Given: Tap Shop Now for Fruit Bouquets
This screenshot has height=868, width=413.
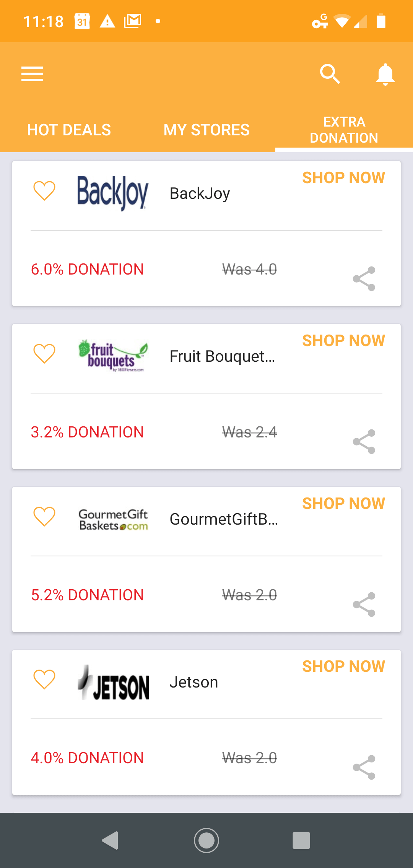Looking at the screenshot, I should click(x=343, y=341).
